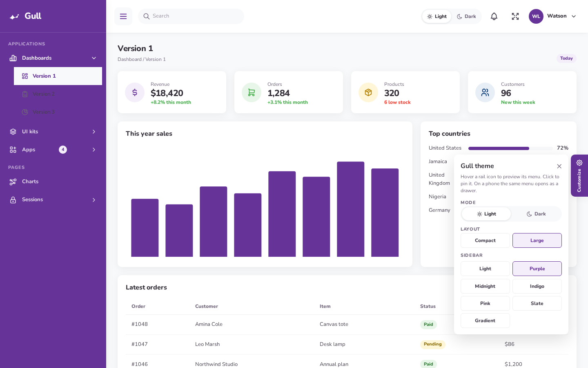Apply the Midnight sidebar theme
588x368 pixels.
485,286
